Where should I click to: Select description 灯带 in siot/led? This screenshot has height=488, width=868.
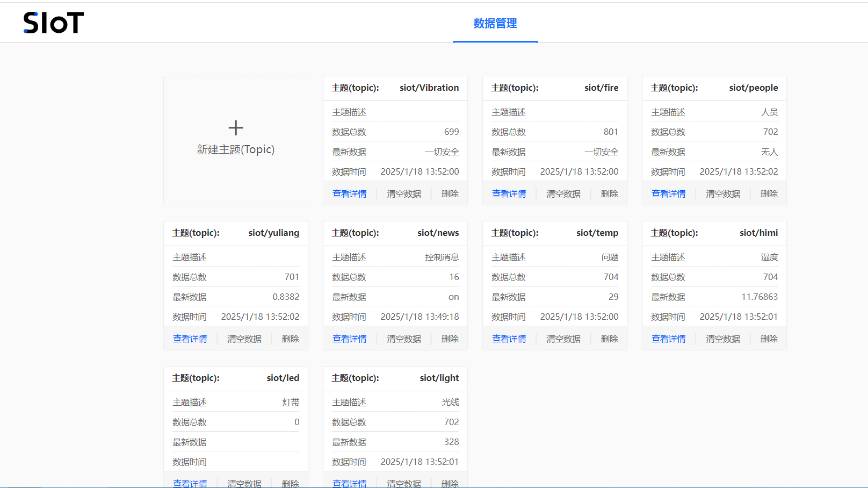pyautogui.click(x=291, y=402)
